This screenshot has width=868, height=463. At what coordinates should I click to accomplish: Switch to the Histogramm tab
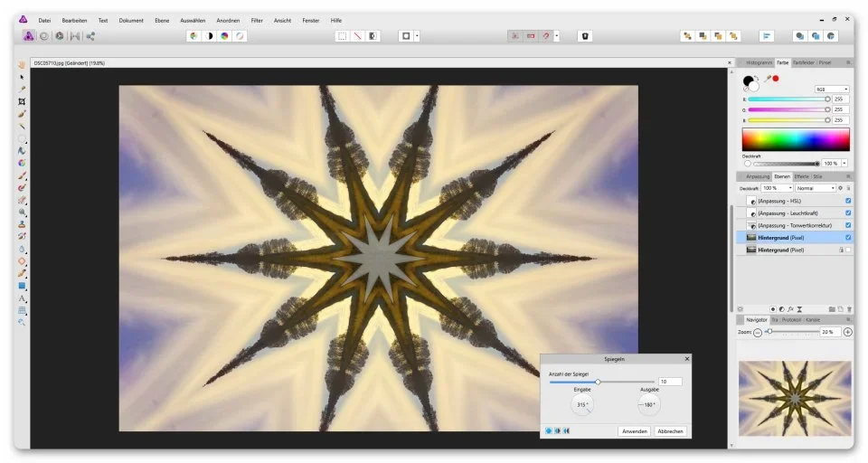point(759,62)
